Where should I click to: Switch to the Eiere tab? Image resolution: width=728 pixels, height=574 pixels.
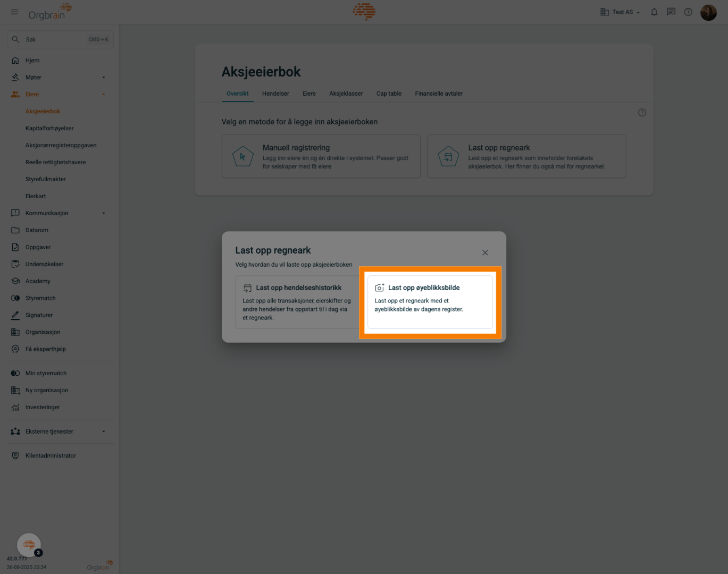tap(309, 94)
